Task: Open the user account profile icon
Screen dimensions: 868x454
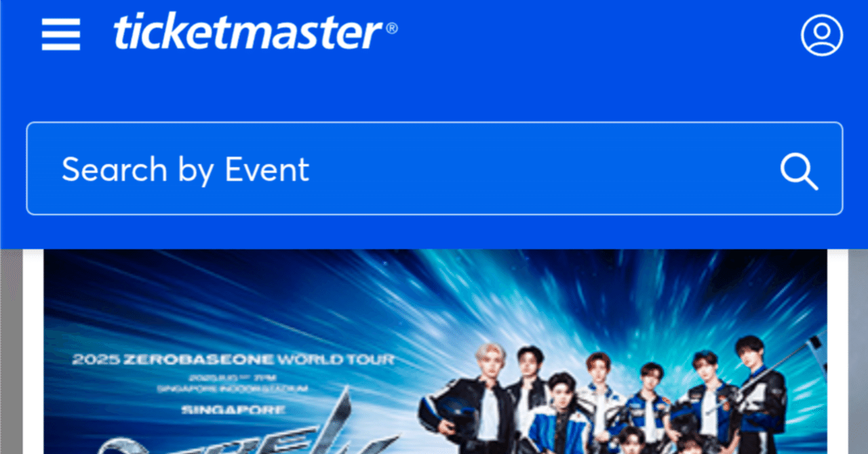Action: 822,35
